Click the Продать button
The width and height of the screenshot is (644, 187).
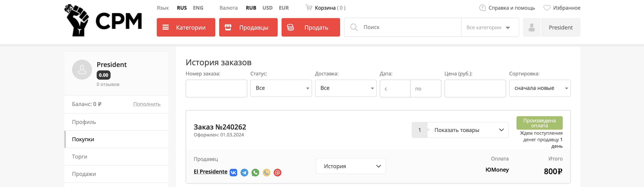coord(310,28)
